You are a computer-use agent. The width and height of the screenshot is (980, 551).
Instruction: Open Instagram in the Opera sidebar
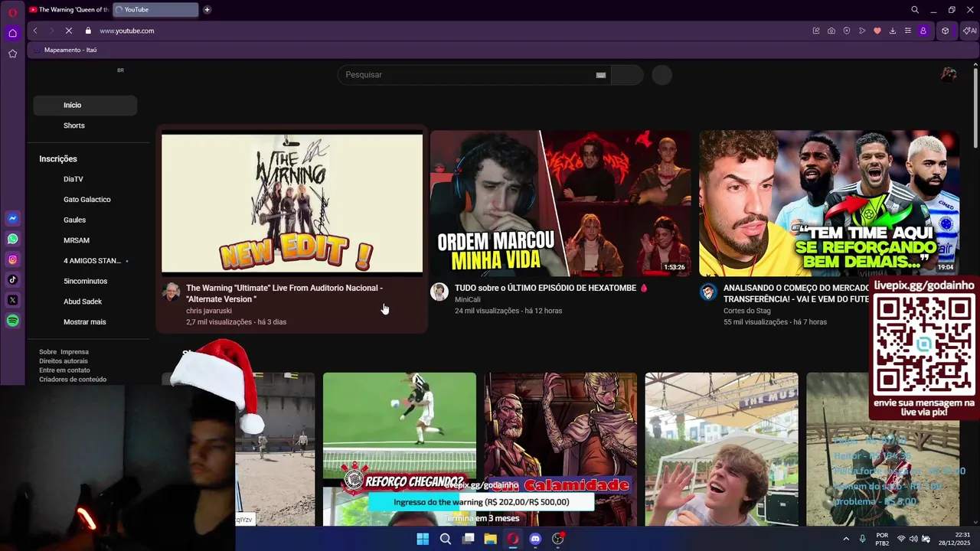click(x=12, y=259)
